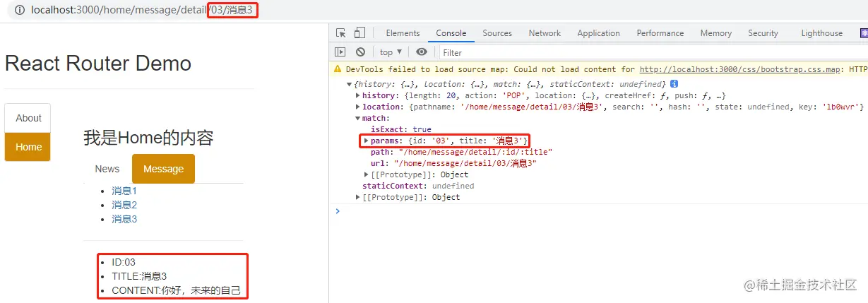
Task: Expand the location object
Action: click(x=357, y=107)
